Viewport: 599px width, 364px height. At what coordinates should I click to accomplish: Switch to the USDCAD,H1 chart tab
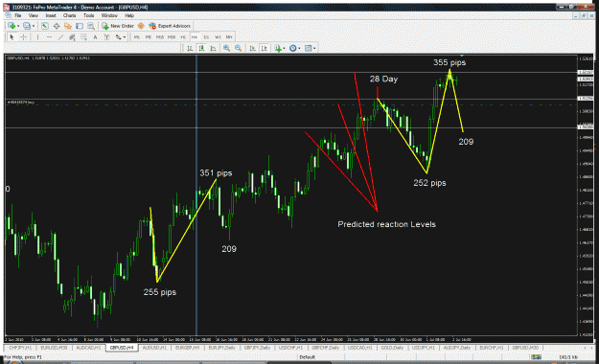(x=359, y=348)
